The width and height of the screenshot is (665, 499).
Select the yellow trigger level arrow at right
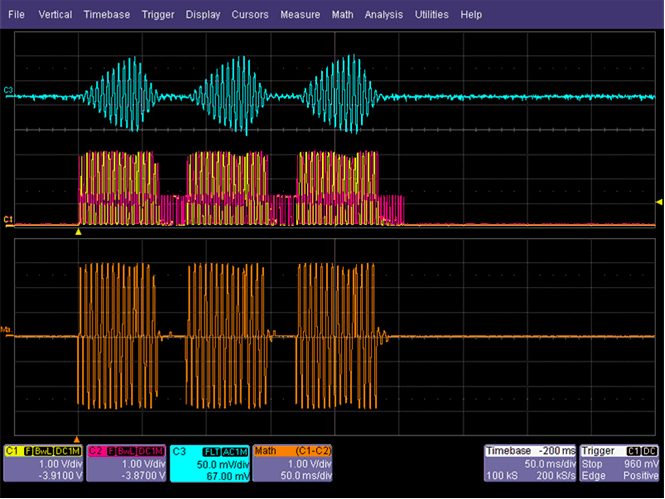658,202
